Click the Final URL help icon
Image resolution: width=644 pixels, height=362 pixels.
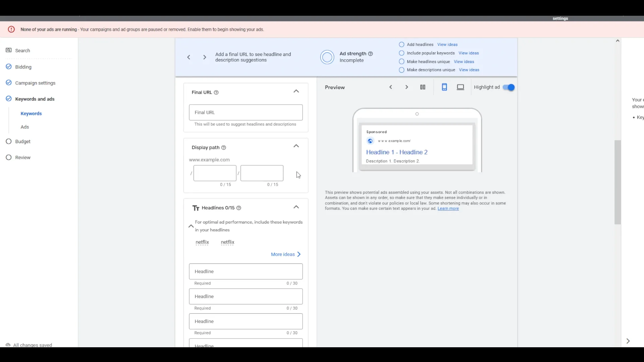[x=216, y=93]
